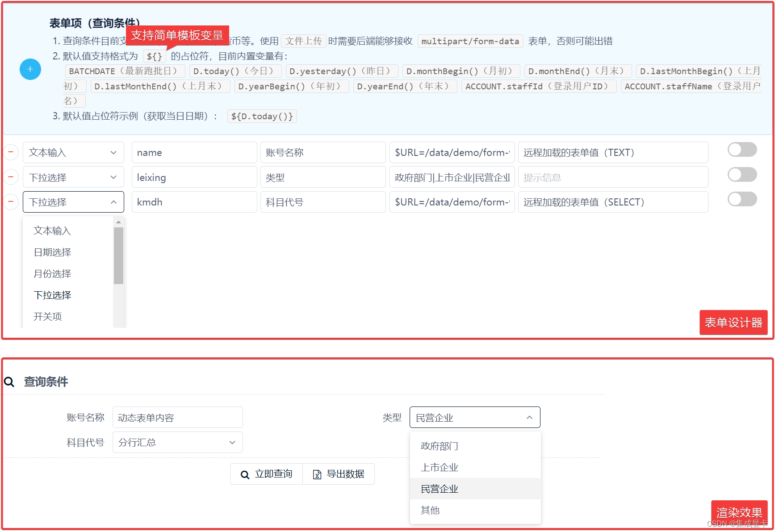The image size is (775, 532).
Task: Click the type list scrollbar thumb
Action: (118, 256)
